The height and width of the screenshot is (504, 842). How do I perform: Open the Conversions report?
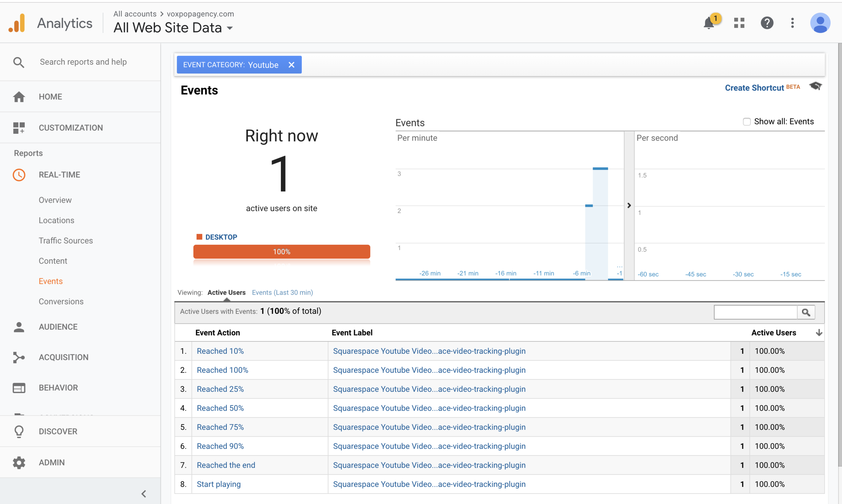[x=61, y=302]
